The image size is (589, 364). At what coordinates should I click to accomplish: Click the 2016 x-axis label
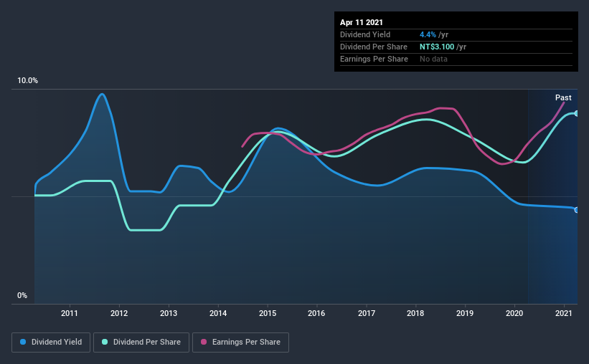coord(316,313)
